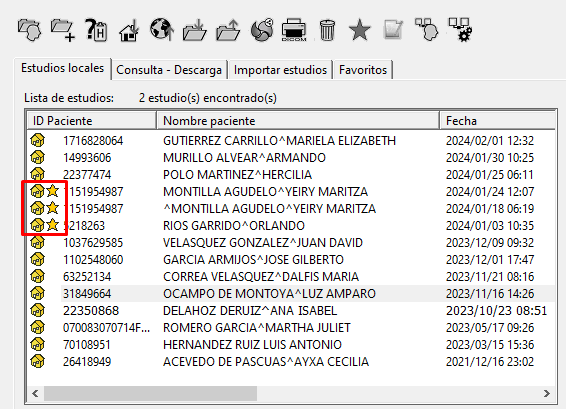
Task: Select the OCAMPO DE MONTOYA^LUZ AMPARO row
Action: pyautogui.click(x=291, y=294)
